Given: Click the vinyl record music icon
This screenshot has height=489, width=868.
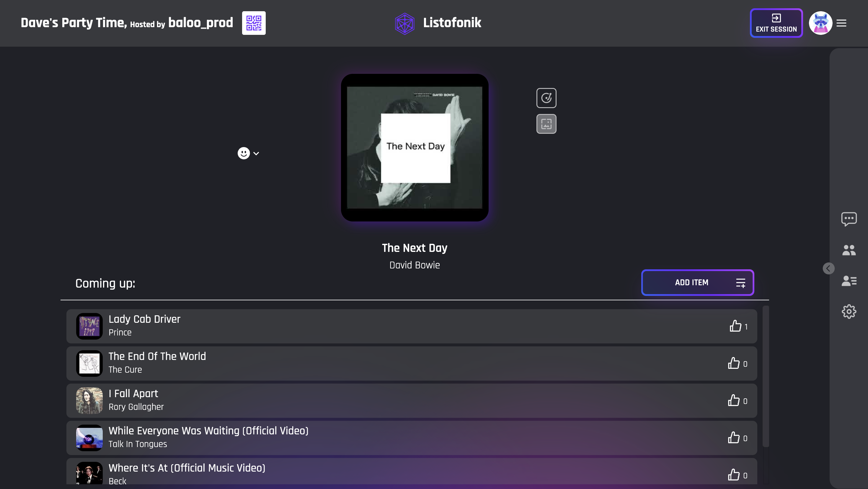Looking at the screenshot, I should (546, 98).
